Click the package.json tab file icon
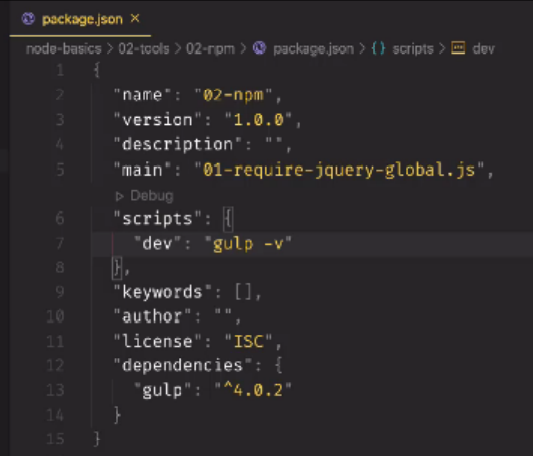The image size is (533, 456). (28, 19)
